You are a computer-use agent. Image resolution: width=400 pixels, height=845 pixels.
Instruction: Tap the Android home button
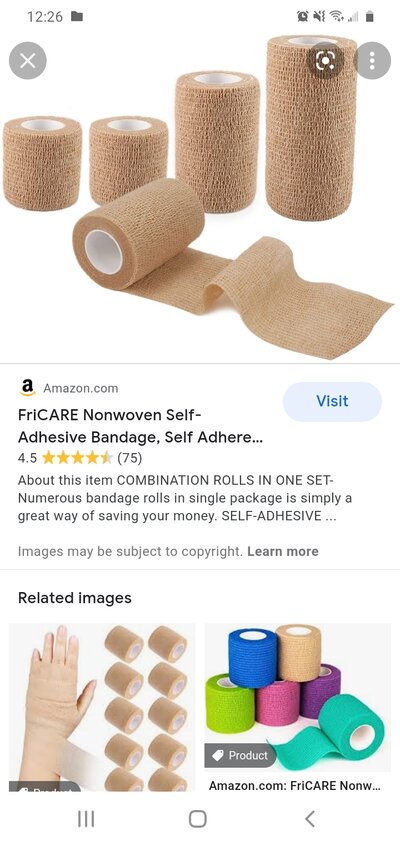click(x=198, y=819)
